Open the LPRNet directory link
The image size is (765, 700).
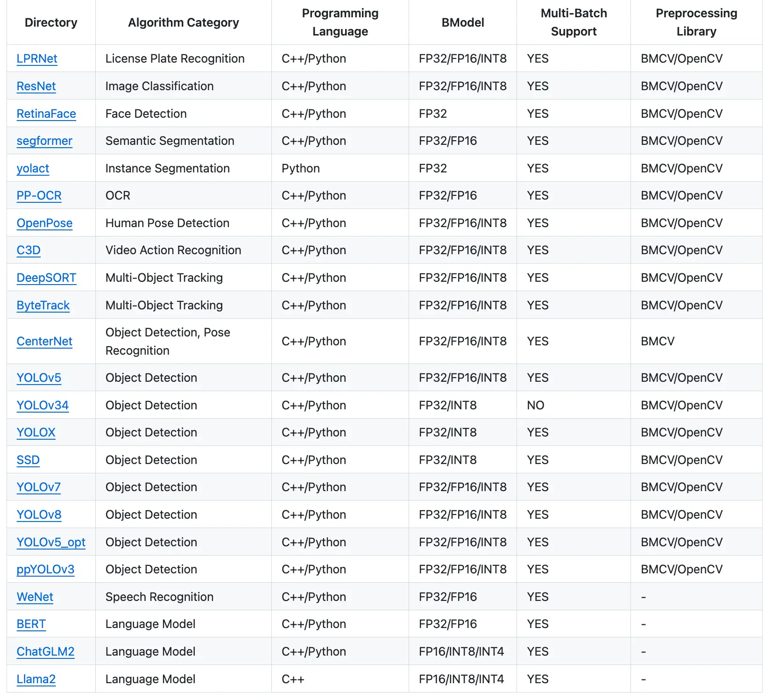coord(37,58)
